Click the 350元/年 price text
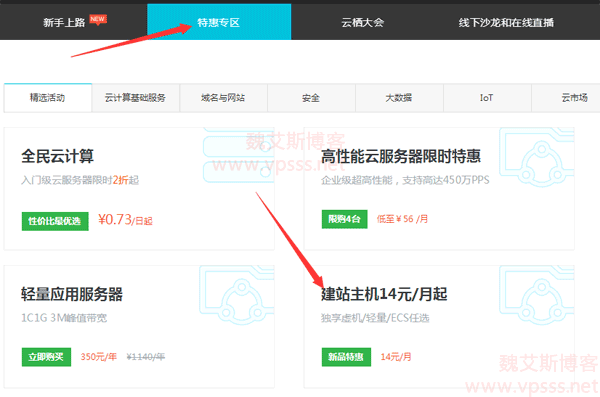This screenshot has width=600, height=397. (99, 357)
